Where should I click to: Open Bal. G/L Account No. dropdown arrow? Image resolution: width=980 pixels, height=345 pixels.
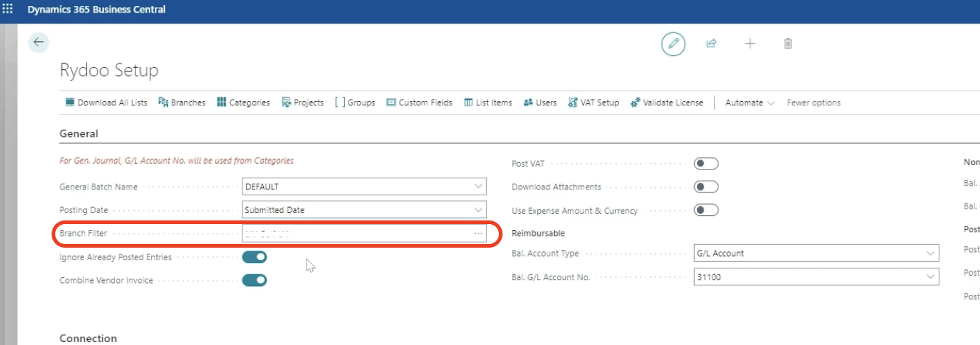pyautogui.click(x=931, y=277)
